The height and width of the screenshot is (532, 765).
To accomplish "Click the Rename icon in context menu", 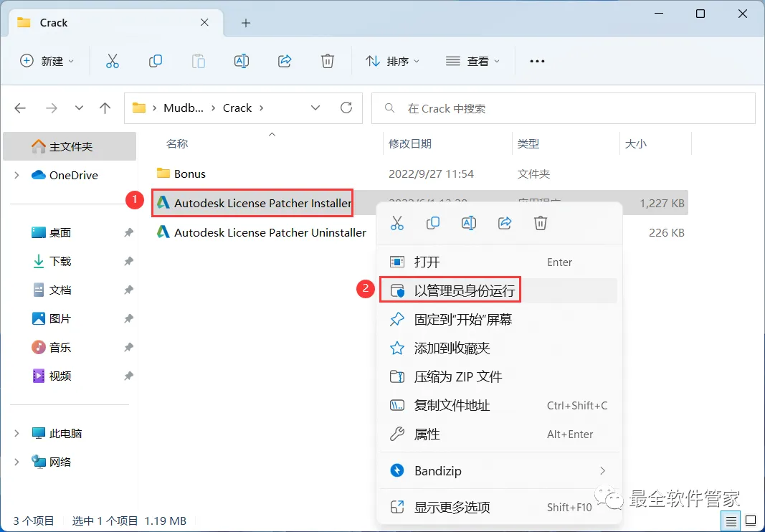I will pos(468,223).
